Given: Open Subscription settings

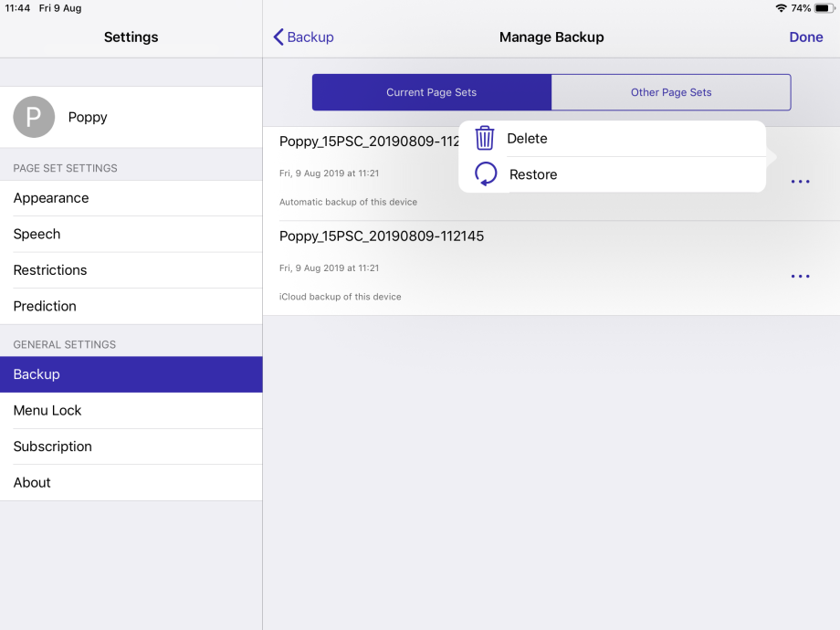Looking at the screenshot, I should pyautogui.click(x=131, y=446).
